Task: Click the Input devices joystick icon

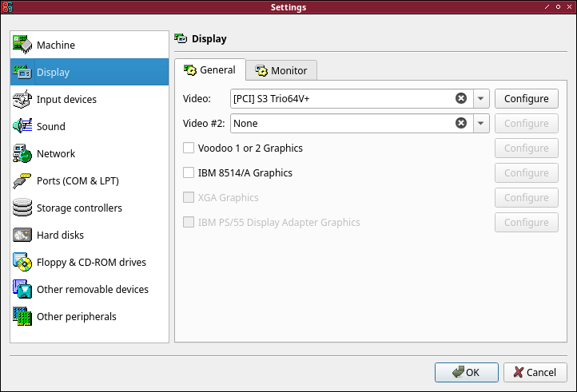Action: click(22, 99)
